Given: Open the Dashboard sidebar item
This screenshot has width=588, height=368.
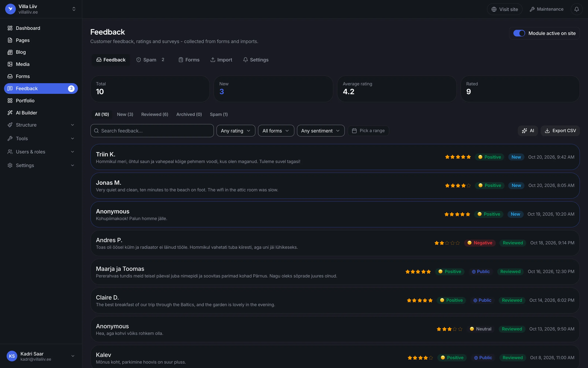Looking at the screenshot, I should coord(41,28).
